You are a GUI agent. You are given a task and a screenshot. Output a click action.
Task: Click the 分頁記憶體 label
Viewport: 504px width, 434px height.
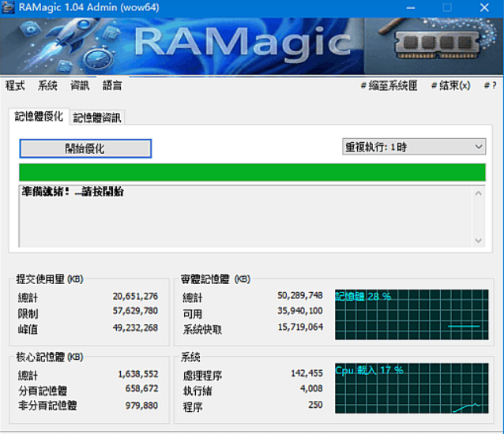tap(43, 391)
